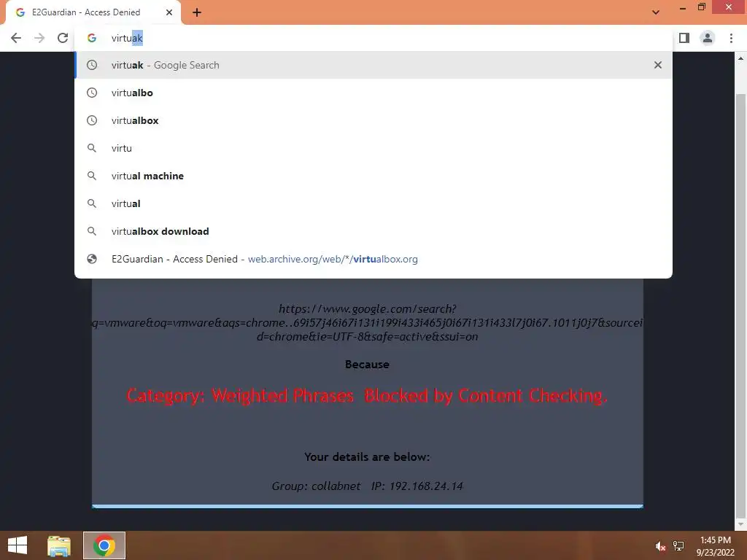Open the Chrome side panel

[684, 38]
